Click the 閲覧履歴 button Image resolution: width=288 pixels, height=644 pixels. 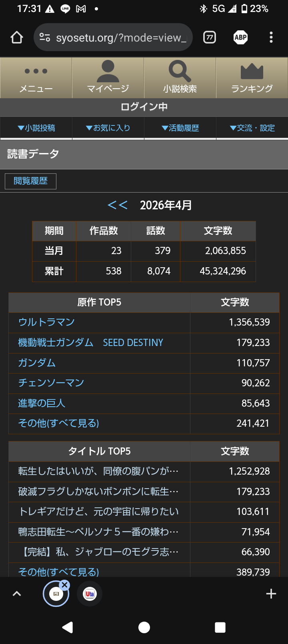coord(30,181)
